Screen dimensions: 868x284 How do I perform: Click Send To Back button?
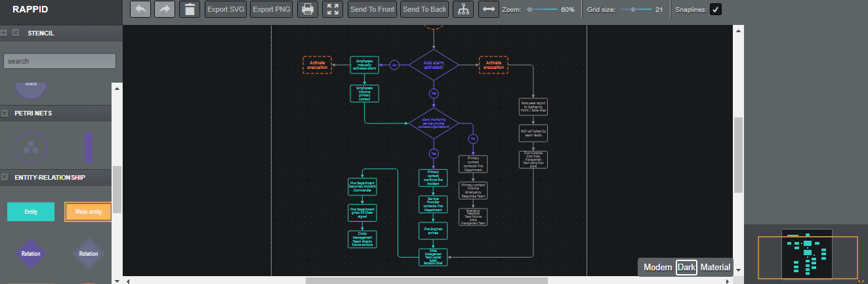click(424, 9)
